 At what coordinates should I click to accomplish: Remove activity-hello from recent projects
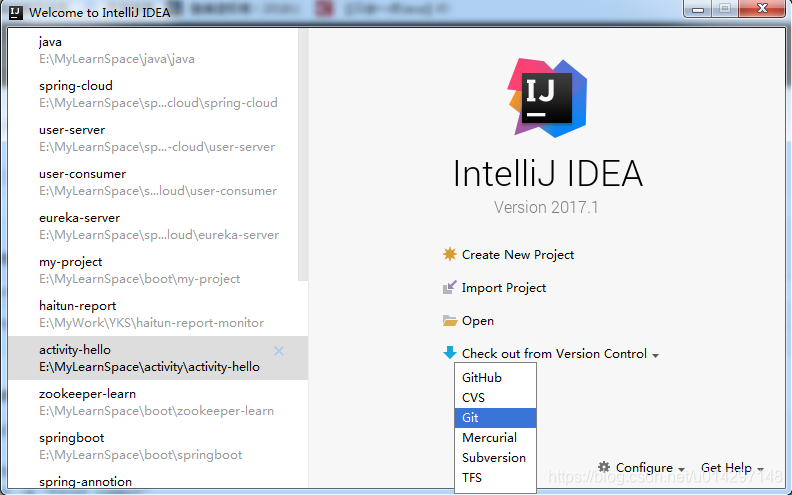coord(279,351)
